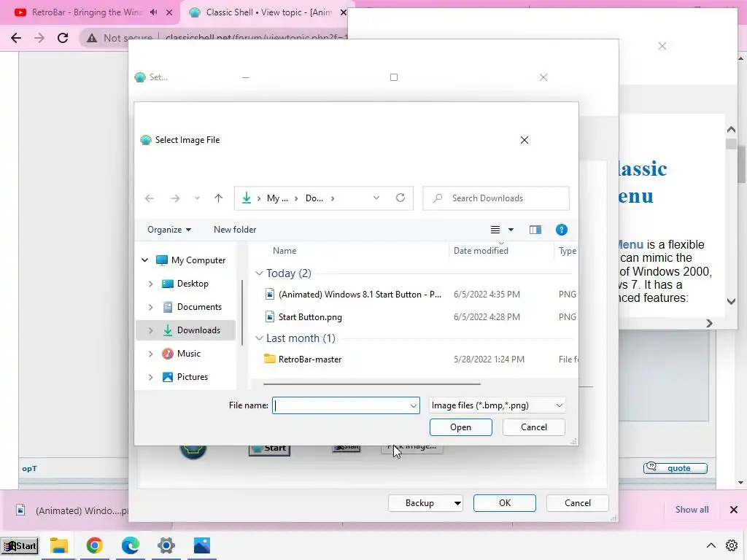Image resolution: width=747 pixels, height=560 pixels.
Task: Click the quote button on forum post
Action: point(675,468)
